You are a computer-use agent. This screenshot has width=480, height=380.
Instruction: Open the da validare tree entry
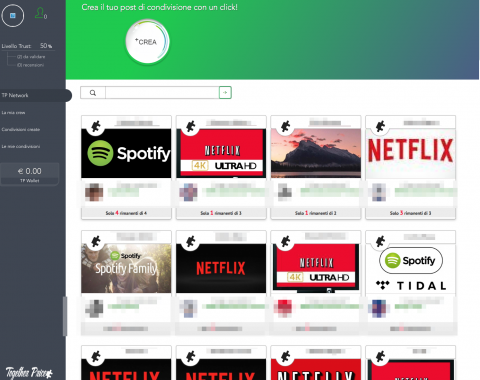pos(31,57)
